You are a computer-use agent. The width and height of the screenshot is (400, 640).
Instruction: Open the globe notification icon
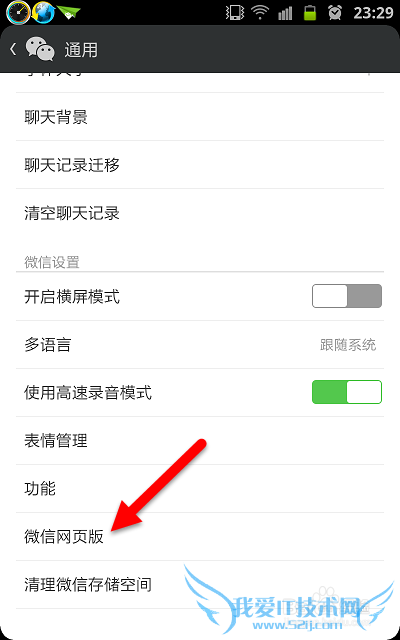[x=44, y=12]
